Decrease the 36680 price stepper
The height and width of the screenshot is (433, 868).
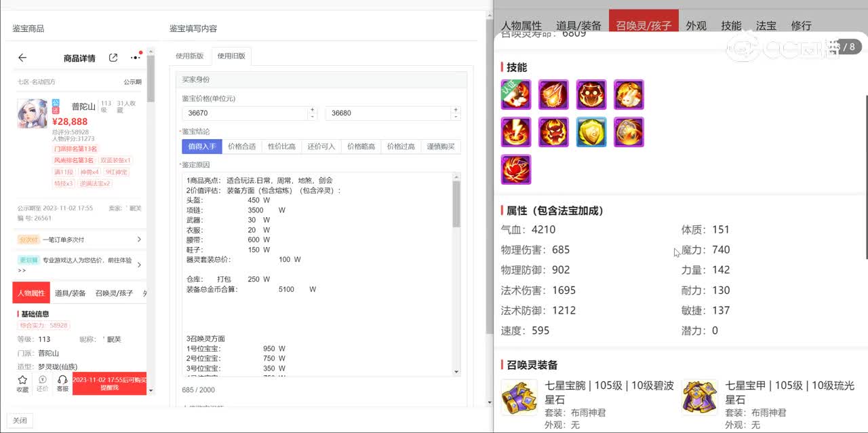click(456, 117)
